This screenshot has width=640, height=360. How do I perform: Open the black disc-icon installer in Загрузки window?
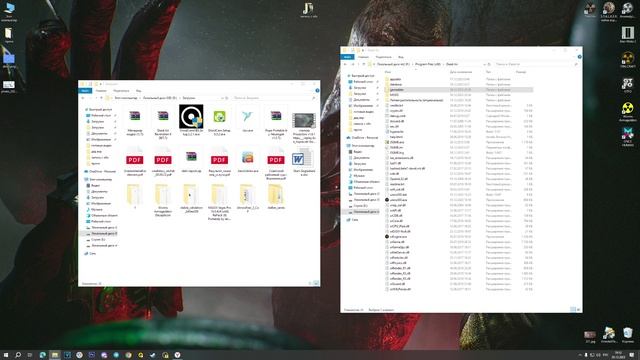pyautogui.click(x=191, y=117)
